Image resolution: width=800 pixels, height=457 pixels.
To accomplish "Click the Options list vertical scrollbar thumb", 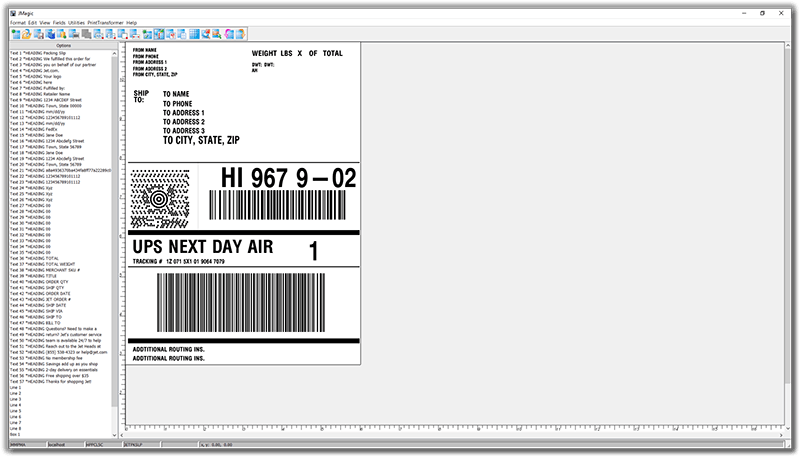I will pos(114,231).
